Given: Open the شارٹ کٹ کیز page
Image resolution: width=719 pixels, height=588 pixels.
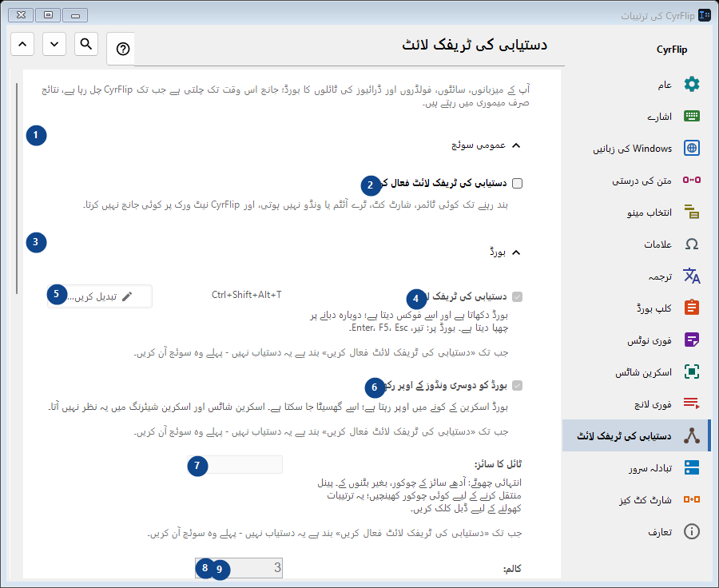Looking at the screenshot, I should coord(635,499).
